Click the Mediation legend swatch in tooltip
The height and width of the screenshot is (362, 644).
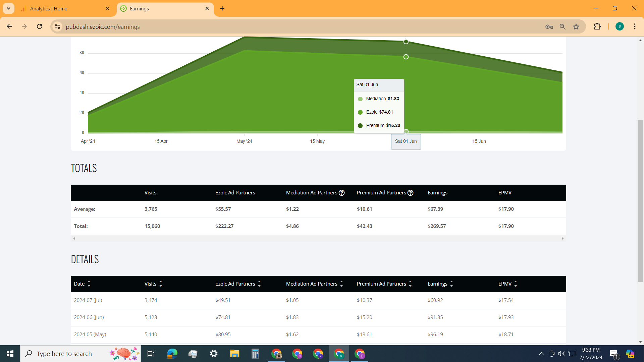click(360, 99)
